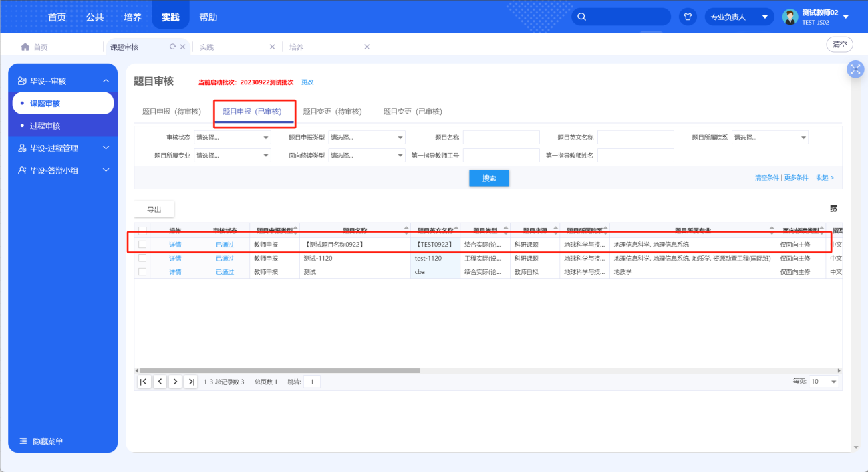The width and height of the screenshot is (868, 472).
Task: Close the 课题审核 tab
Action: 182,47
